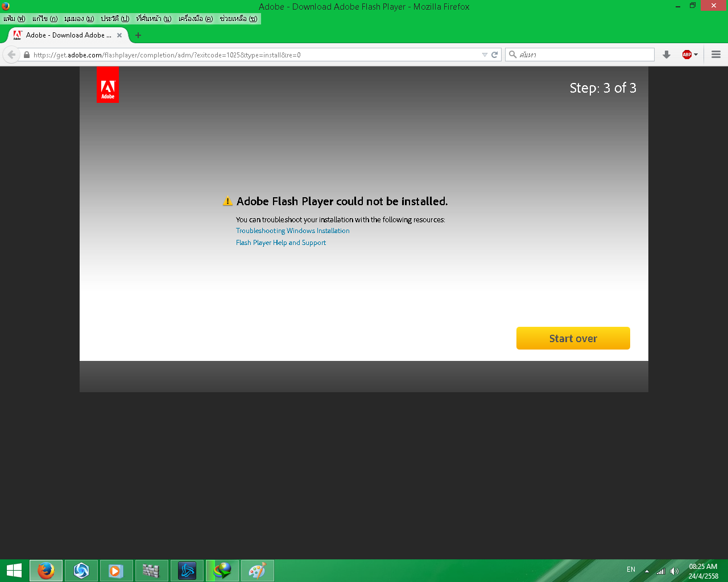
Task: Open the Troubleshooting Windows Installation link
Action: pos(293,231)
